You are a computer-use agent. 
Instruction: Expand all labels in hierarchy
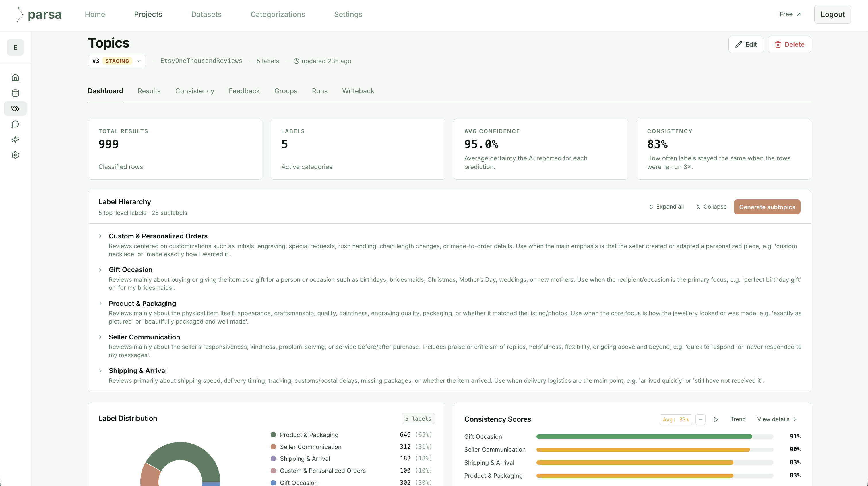666,207
